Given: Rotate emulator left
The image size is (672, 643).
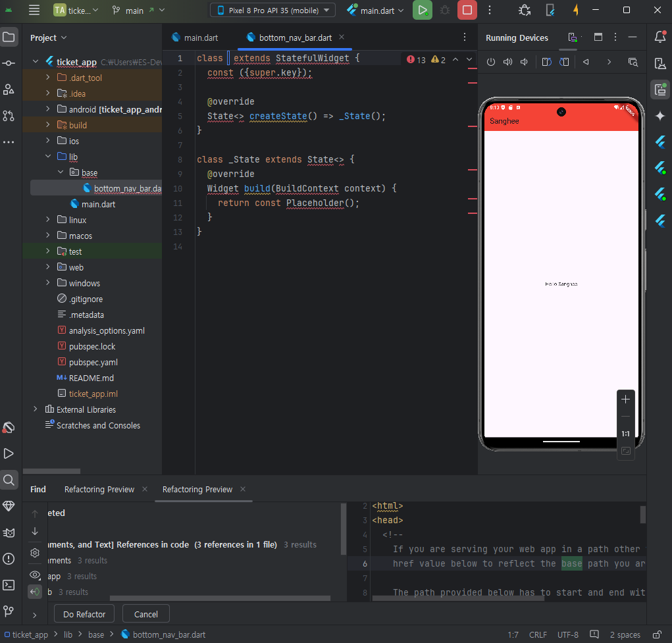Looking at the screenshot, I should click(x=546, y=62).
